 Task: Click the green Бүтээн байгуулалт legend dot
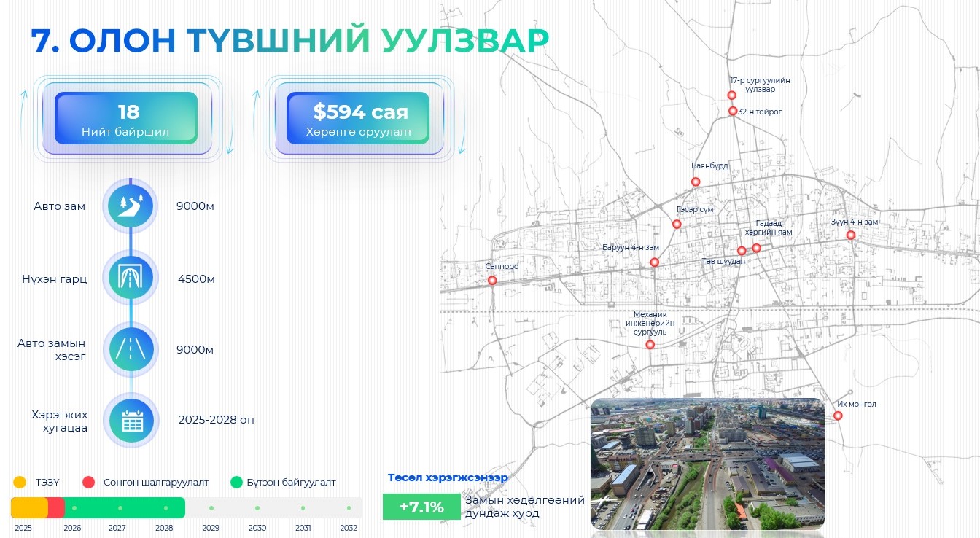[236, 482]
